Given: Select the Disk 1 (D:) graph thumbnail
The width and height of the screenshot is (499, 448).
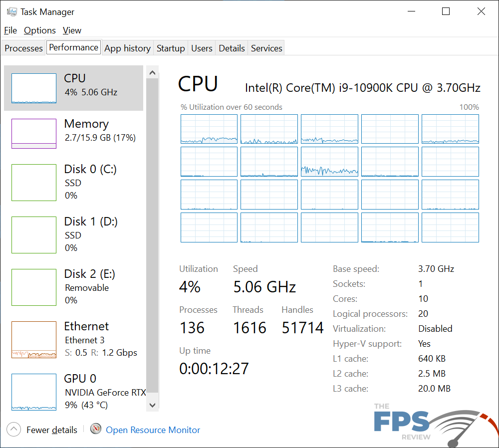Looking at the screenshot, I should click(34, 235).
